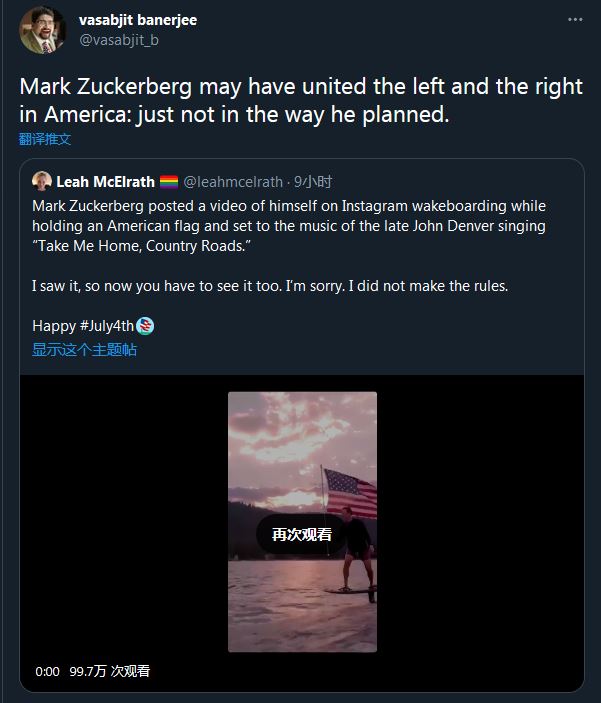The height and width of the screenshot is (703, 601).
Task: Click the vasabjit banerjee display name
Action: click(x=138, y=20)
